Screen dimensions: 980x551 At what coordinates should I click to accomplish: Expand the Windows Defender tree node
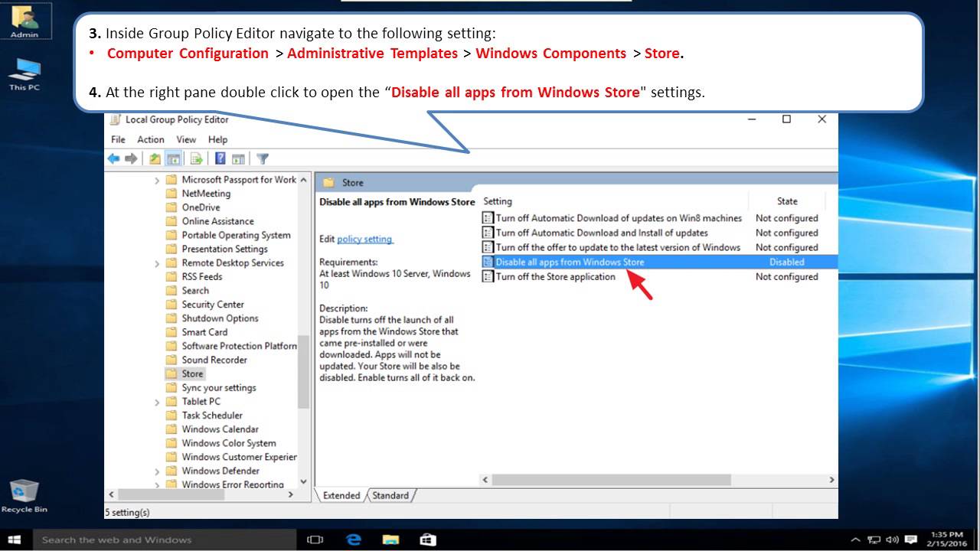(158, 471)
